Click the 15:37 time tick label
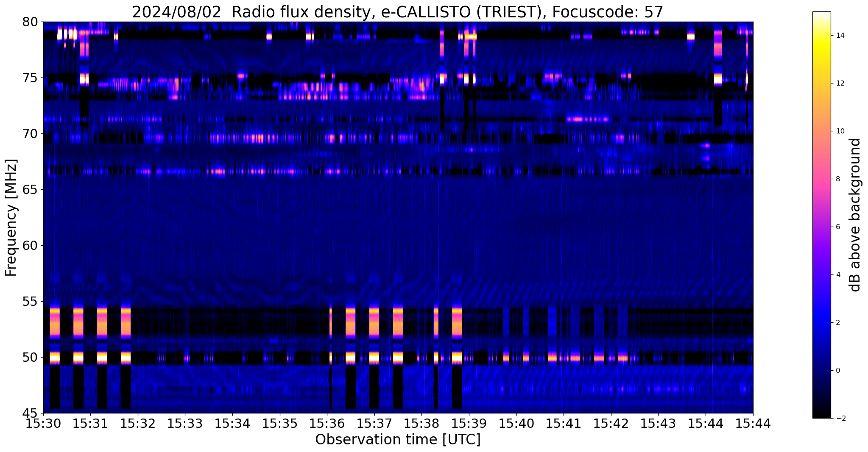Image resolution: width=868 pixels, height=452 pixels. [374, 423]
